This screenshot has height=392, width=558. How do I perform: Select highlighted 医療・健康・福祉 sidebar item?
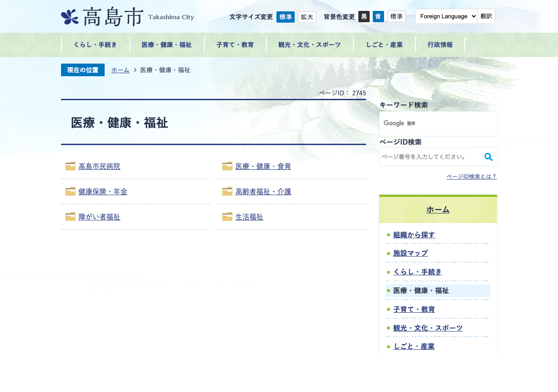coord(438,291)
